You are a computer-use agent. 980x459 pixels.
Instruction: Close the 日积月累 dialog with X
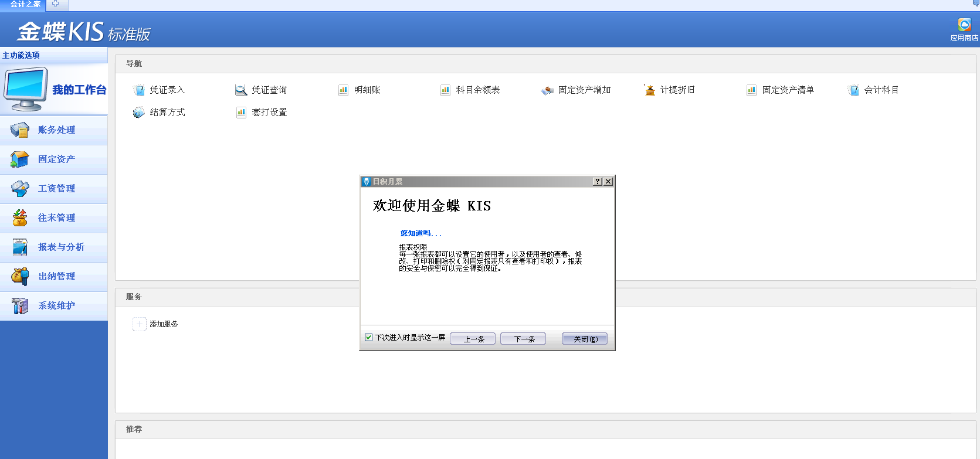click(x=609, y=182)
